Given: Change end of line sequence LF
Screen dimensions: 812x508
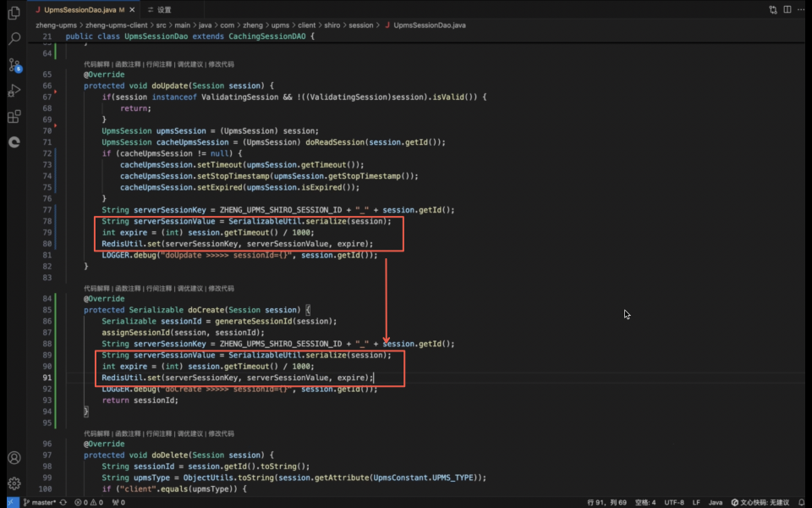Looking at the screenshot, I should [x=696, y=502].
